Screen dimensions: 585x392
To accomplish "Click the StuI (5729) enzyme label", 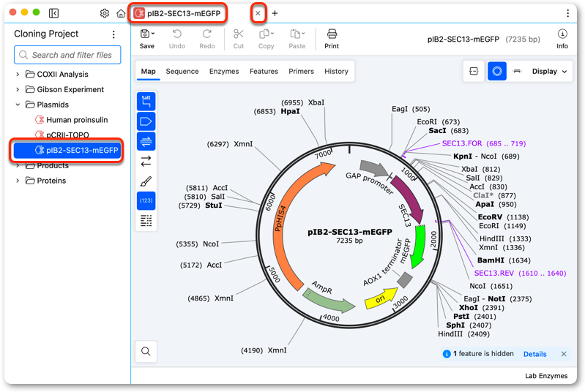I will pos(200,206).
